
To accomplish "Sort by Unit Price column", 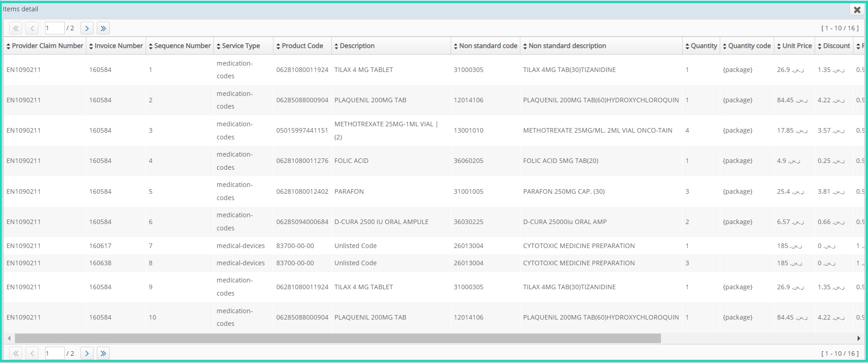I will 794,46.
